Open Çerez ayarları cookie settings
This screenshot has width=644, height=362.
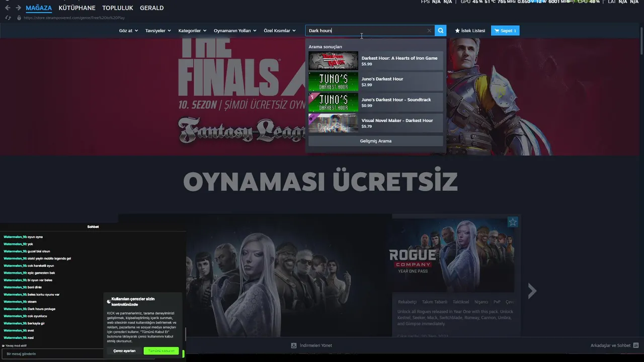pyautogui.click(x=124, y=351)
